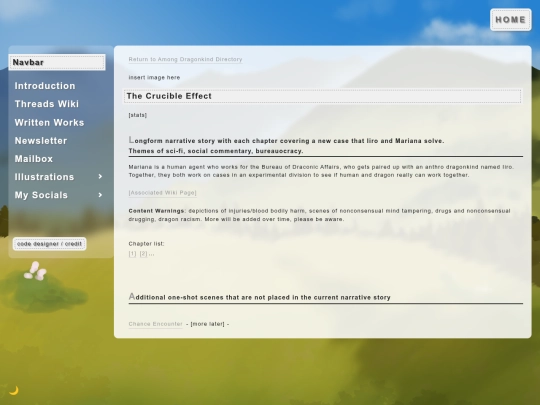
Task: Click the Chapter list: label
Action: [x=146, y=244]
